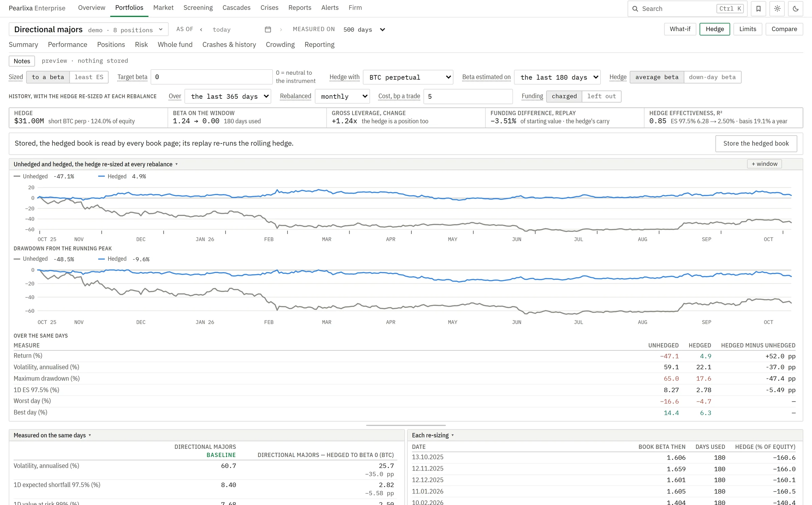Open the Cascades top navigation tab

(236, 8)
